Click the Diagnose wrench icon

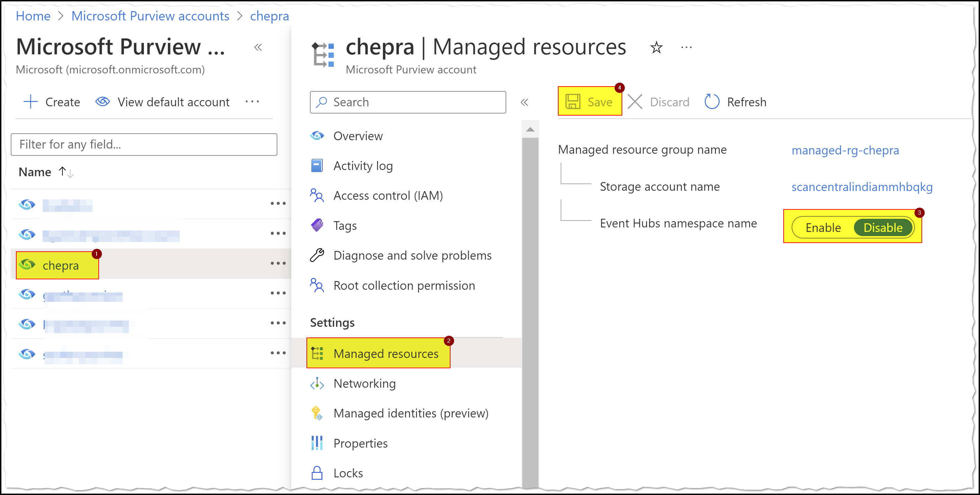click(317, 255)
